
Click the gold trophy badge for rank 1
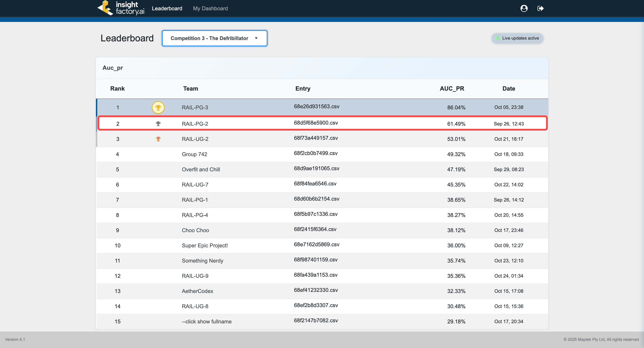[x=158, y=108]
